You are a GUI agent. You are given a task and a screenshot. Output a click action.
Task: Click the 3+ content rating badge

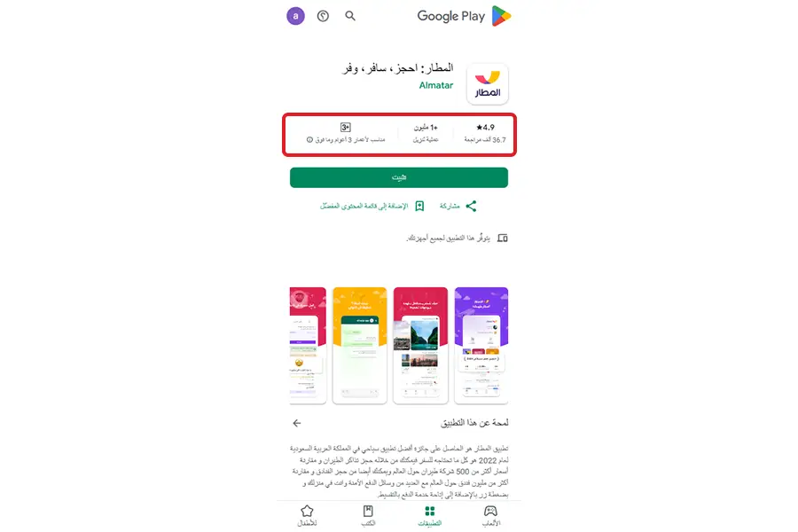pos(346,128)
